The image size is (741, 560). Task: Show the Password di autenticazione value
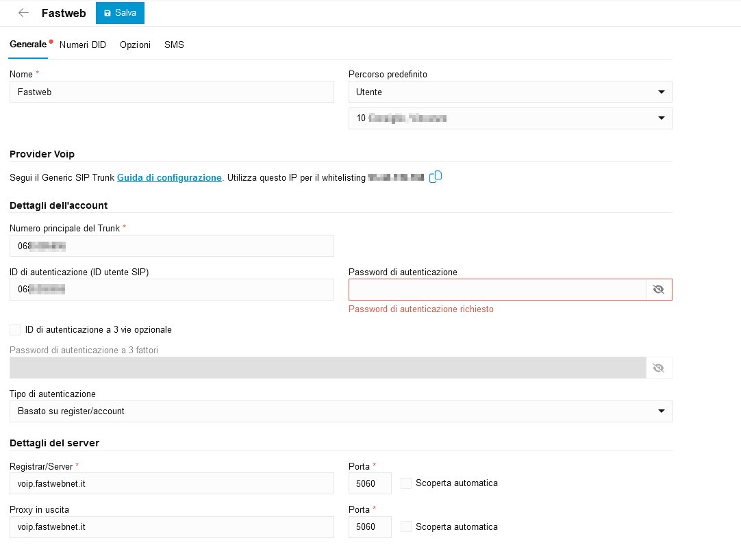tap(658, 289)
